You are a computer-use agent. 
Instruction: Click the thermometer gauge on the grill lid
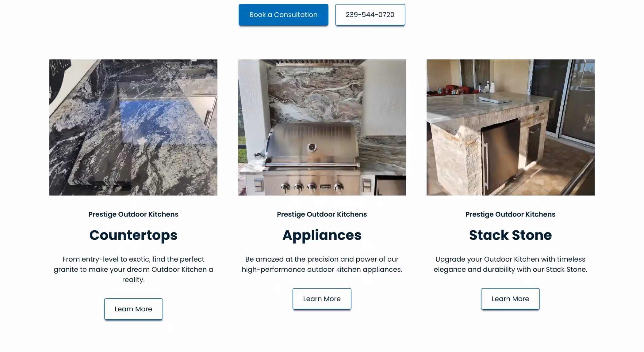312,148
